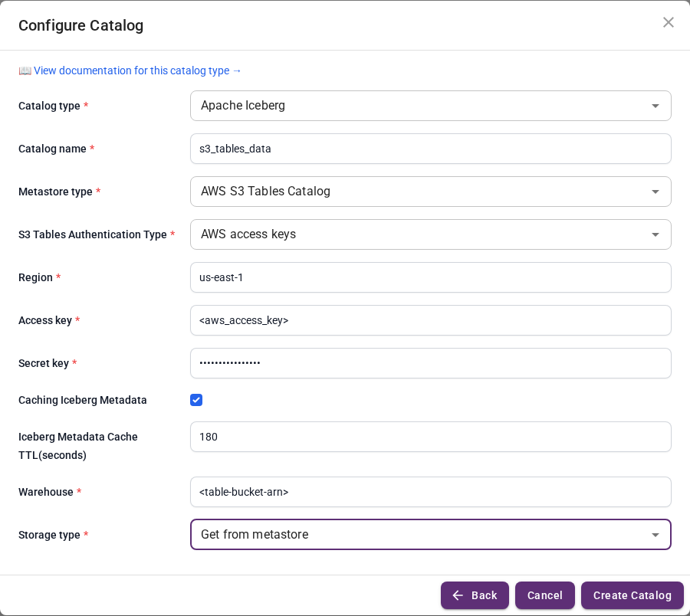690x616 pixels.
Task: Click the S3 Tables Authentication Type label
Action: 93,234
